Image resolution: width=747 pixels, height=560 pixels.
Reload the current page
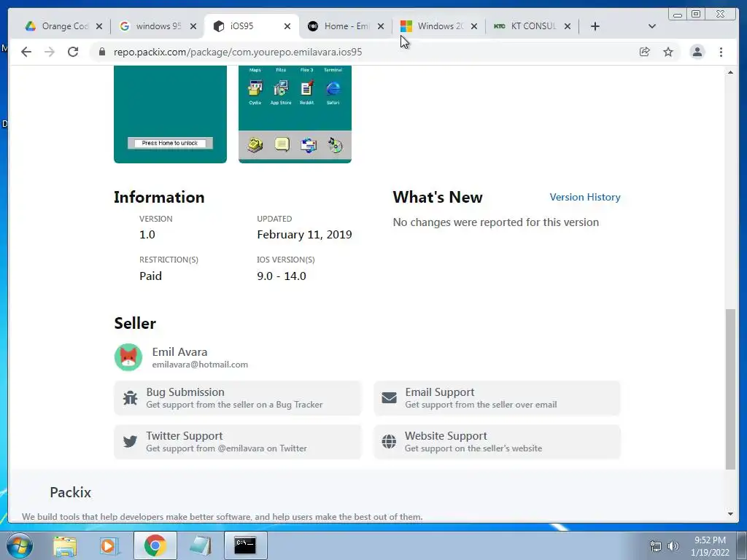coord(73,52)
